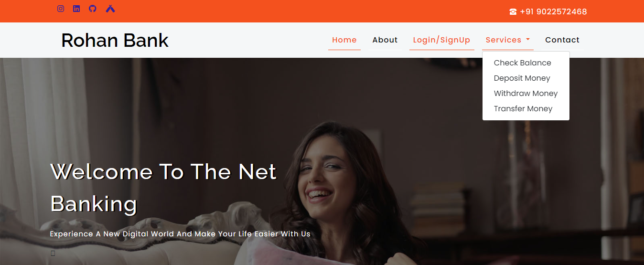Open the GitHub social icon
Image resolution: width=644 pixels, height=265 pixels.
[93, 9]
